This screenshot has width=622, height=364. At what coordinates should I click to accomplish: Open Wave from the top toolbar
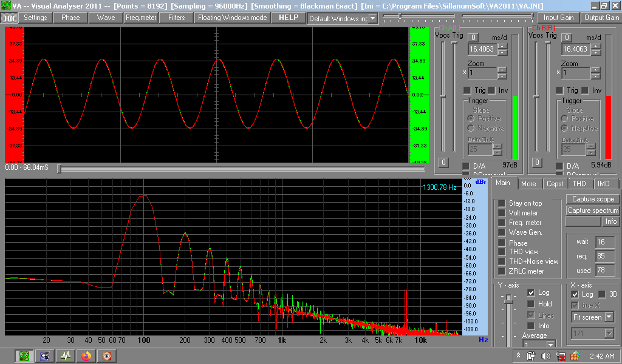pyautogui.click(x=106, y=18)
